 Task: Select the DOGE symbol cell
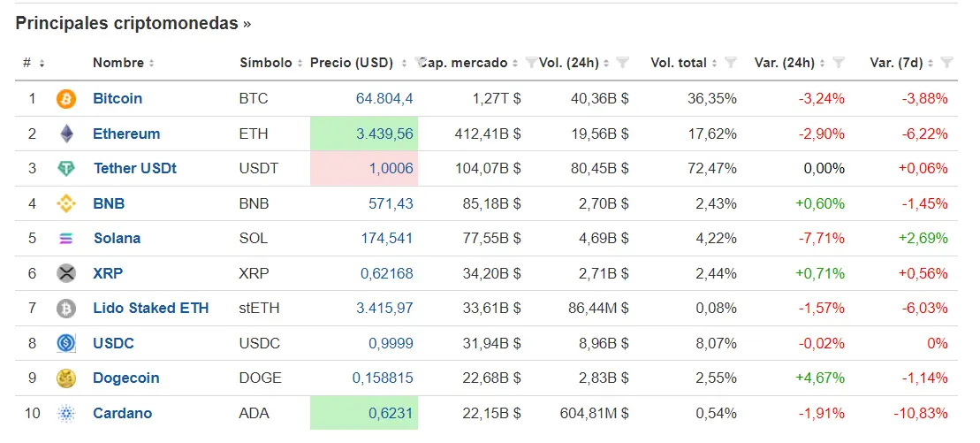click(x=260, y=378)
